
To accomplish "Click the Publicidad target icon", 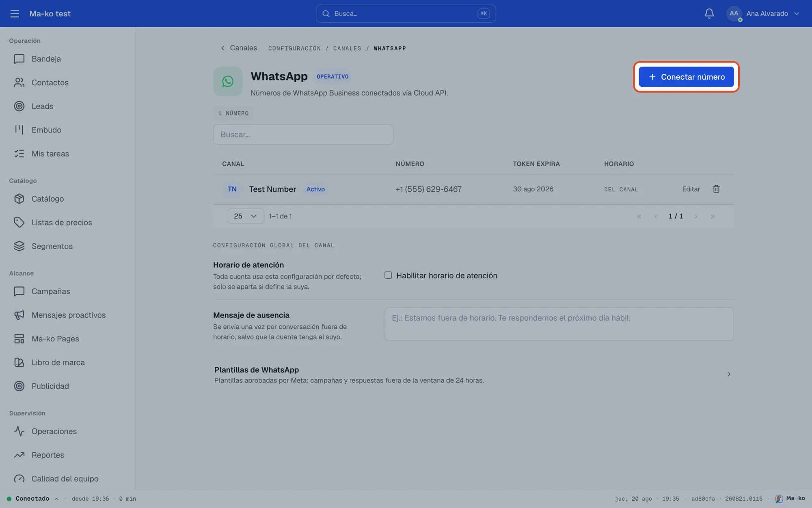I will 19,386.
